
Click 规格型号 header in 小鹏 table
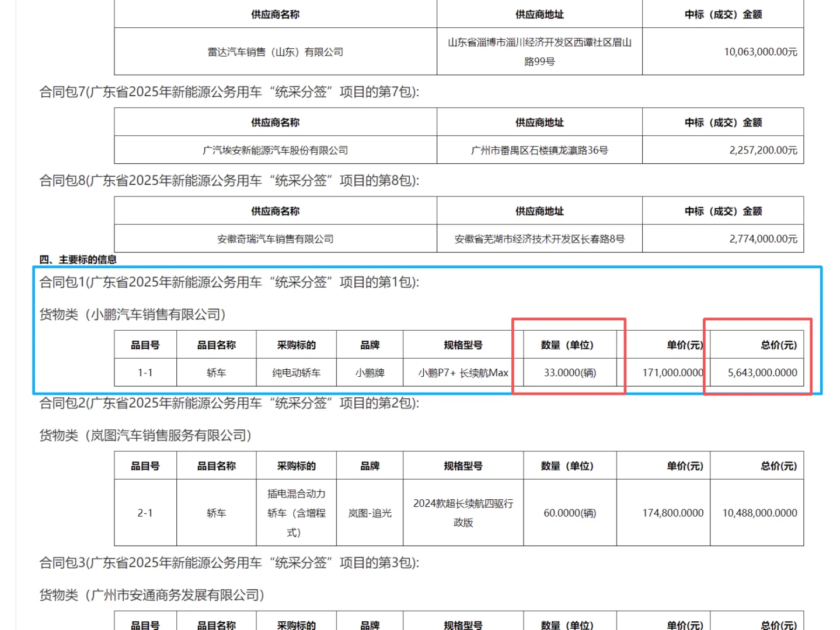click(x=463, y=345)
